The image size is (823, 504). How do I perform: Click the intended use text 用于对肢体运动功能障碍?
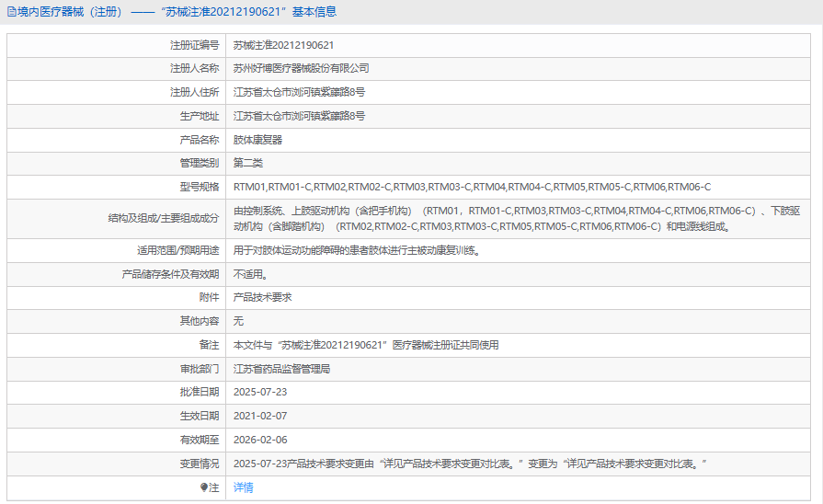[x=357, y=251]
